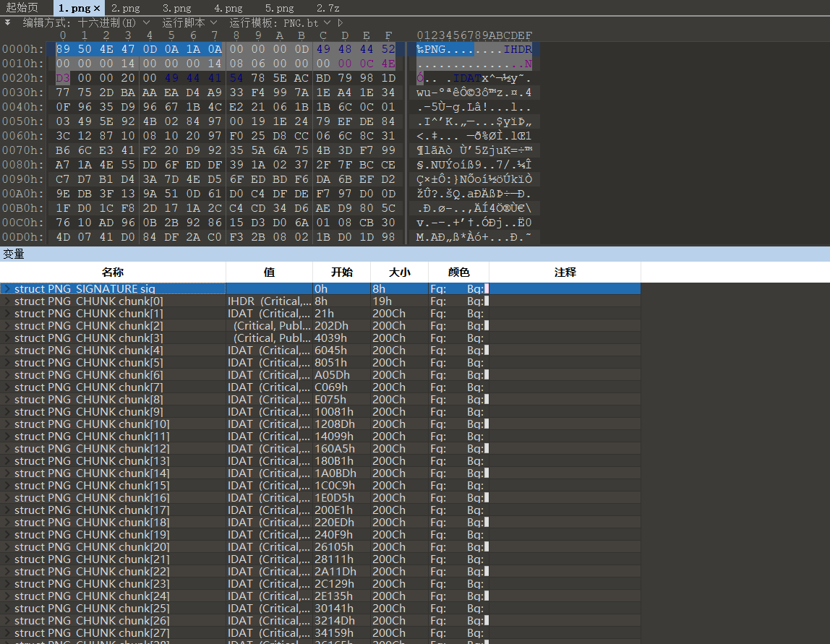
Task: Close the 1.png tab with its X
Action: 97,8
